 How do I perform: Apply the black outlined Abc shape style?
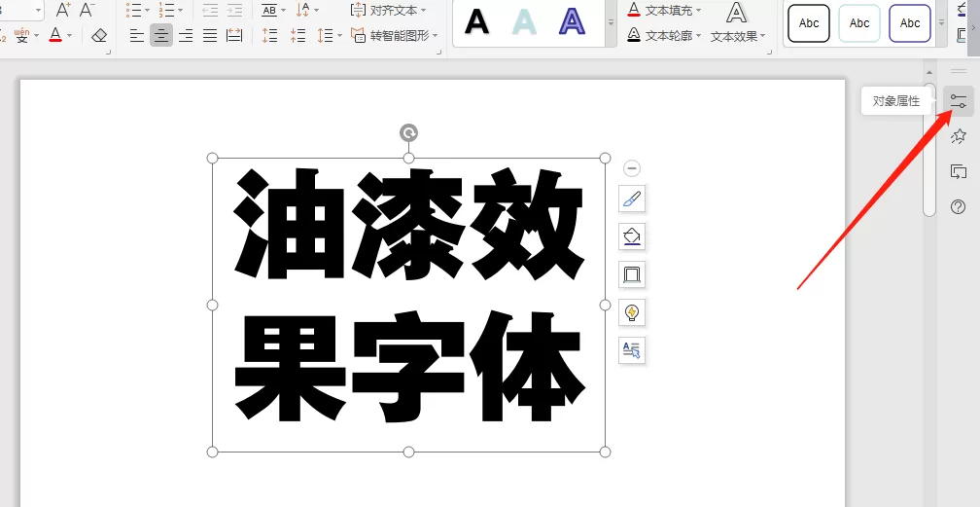(809, 23)
